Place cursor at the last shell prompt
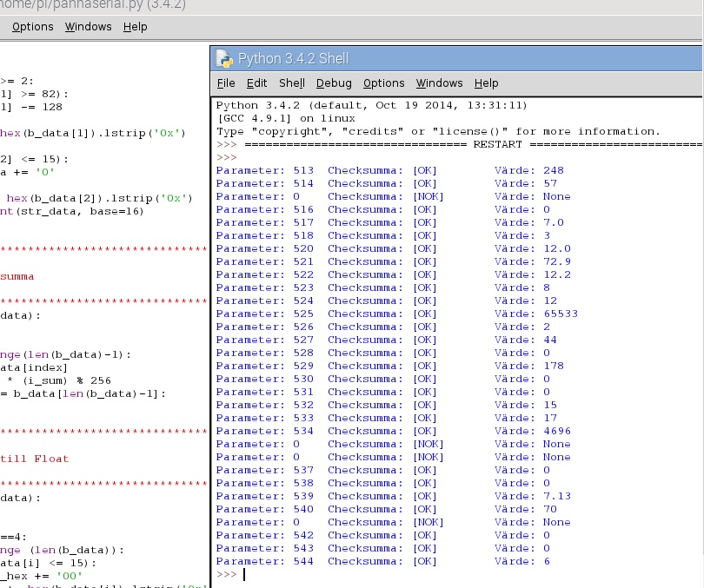Viewport: 704px width, 588px height. click(244, 575)
